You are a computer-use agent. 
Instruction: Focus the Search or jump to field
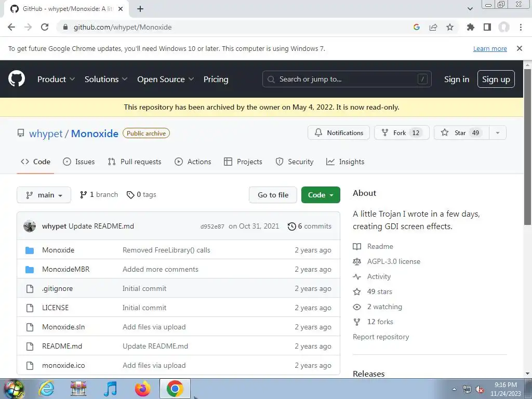click(x=347, y=79)
